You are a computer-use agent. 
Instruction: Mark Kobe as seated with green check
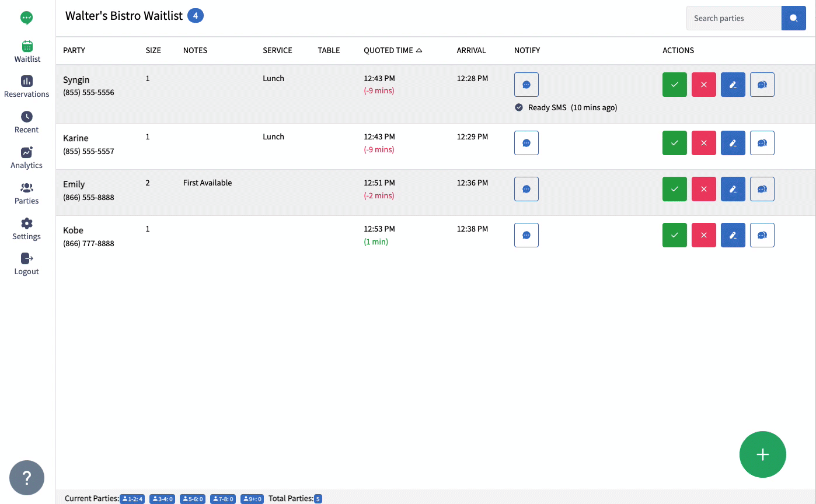click(x=674, y=235)
